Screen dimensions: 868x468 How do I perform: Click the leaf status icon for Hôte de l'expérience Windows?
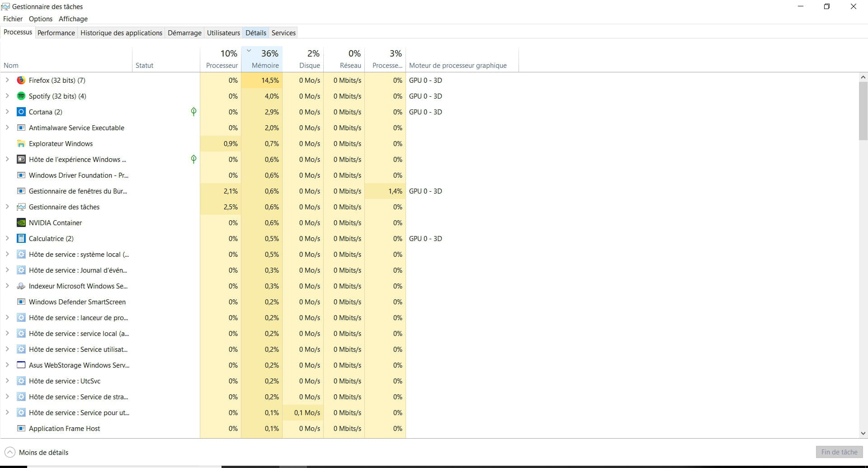193,159
